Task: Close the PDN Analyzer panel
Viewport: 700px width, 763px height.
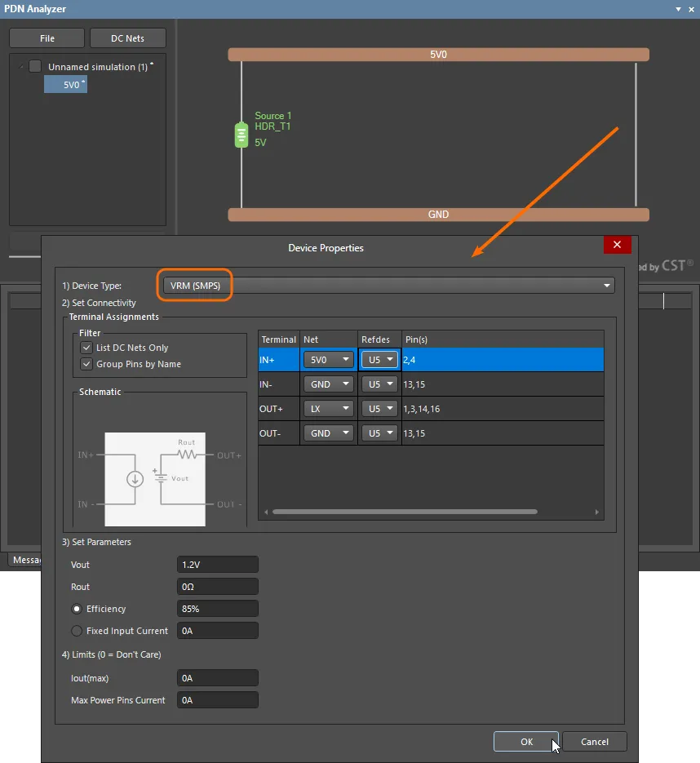Action: [691, 9]
